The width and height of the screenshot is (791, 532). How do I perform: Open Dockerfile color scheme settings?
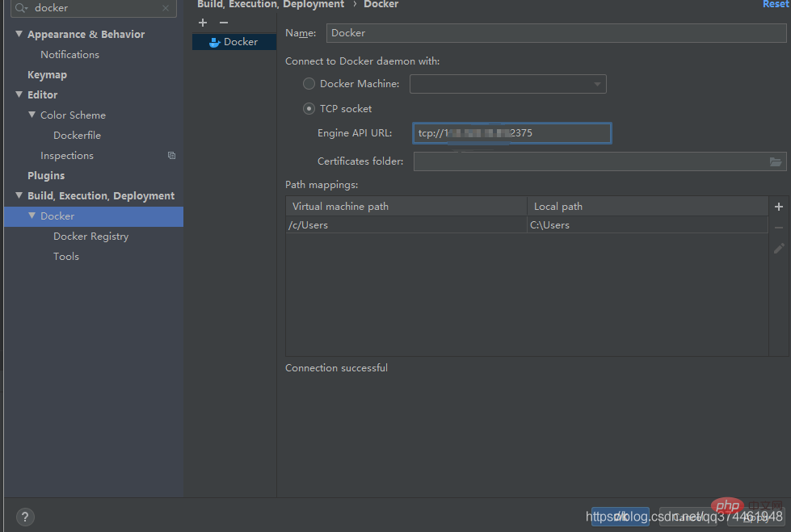coord(78,135)
